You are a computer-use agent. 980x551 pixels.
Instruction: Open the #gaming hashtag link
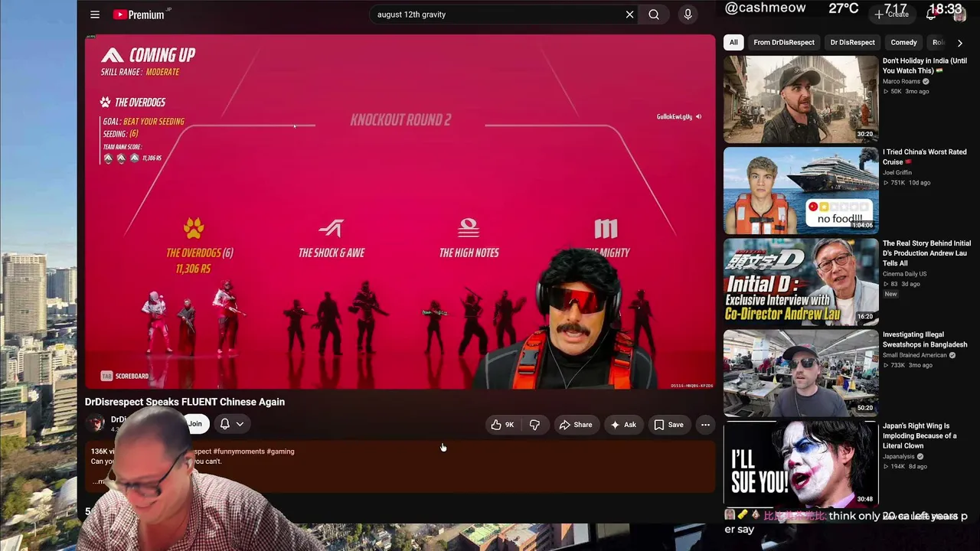click(280, 452)
